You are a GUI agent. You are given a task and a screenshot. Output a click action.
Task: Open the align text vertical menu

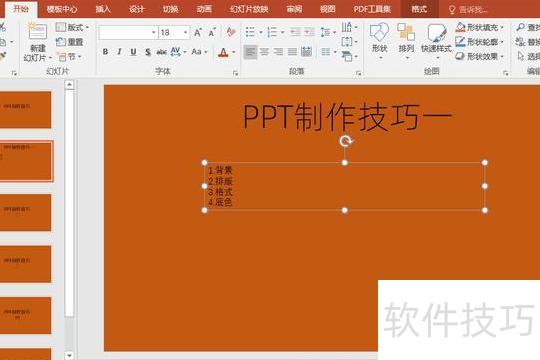click(349, 42)
